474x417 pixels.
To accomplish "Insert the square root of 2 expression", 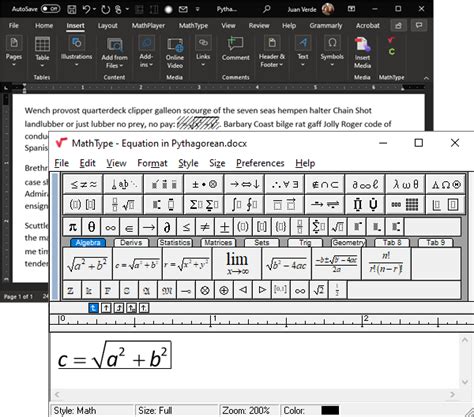I will [x=319, y=290].
